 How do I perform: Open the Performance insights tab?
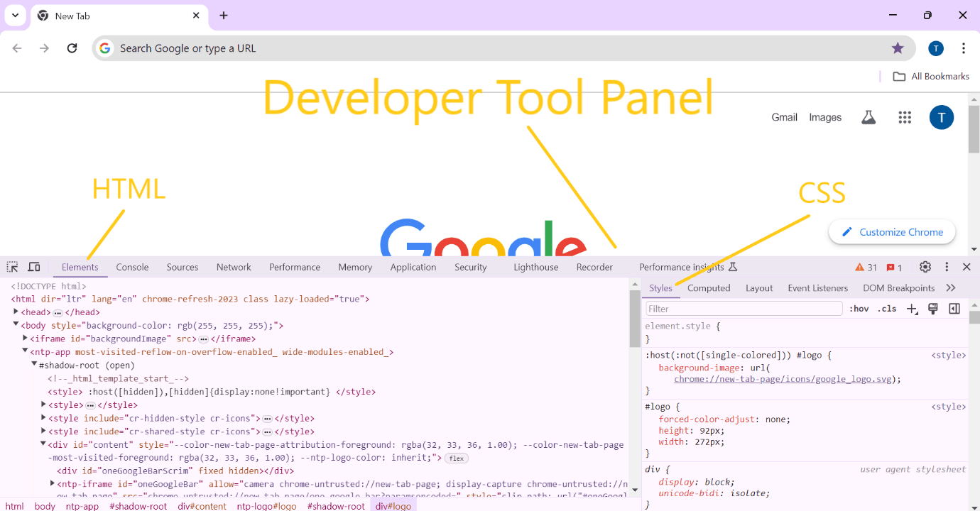(688, 268)
